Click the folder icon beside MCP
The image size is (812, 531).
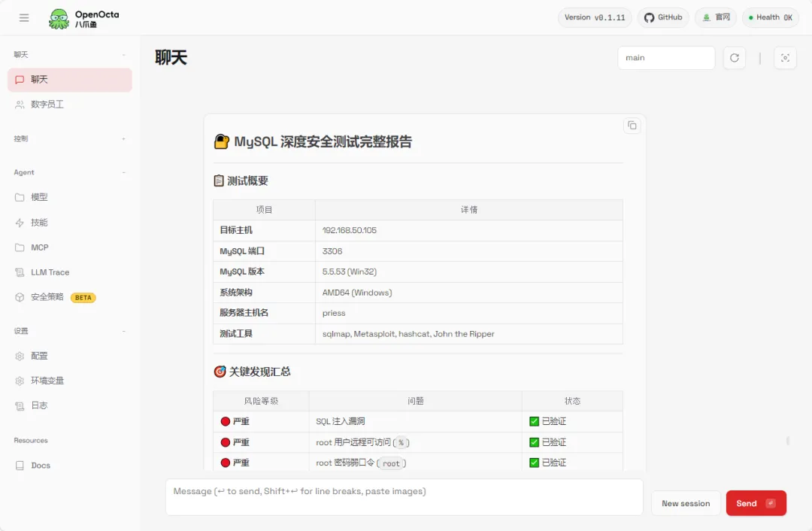click(x=20, y=247)
